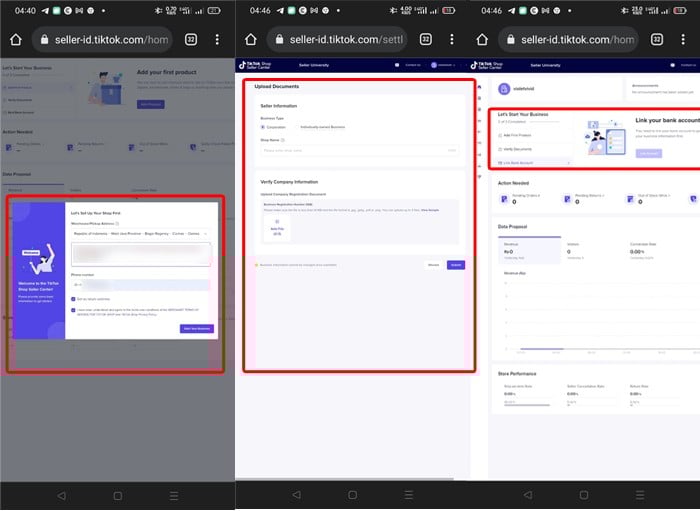Click the TikTok Shop logo on Upload Documents page
The height and width of the screenshot is (511, 700).
click(256, 65)
